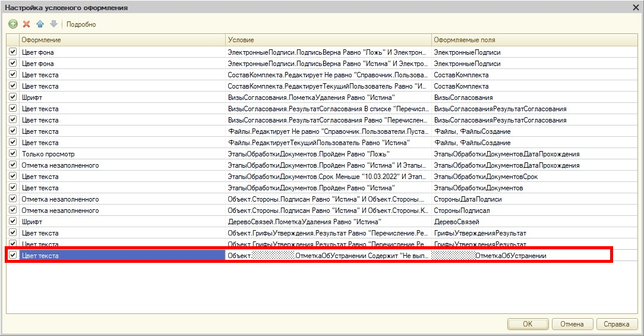Open the fields cell of the highlighted ОтметкаОбУстранении row

534,255
